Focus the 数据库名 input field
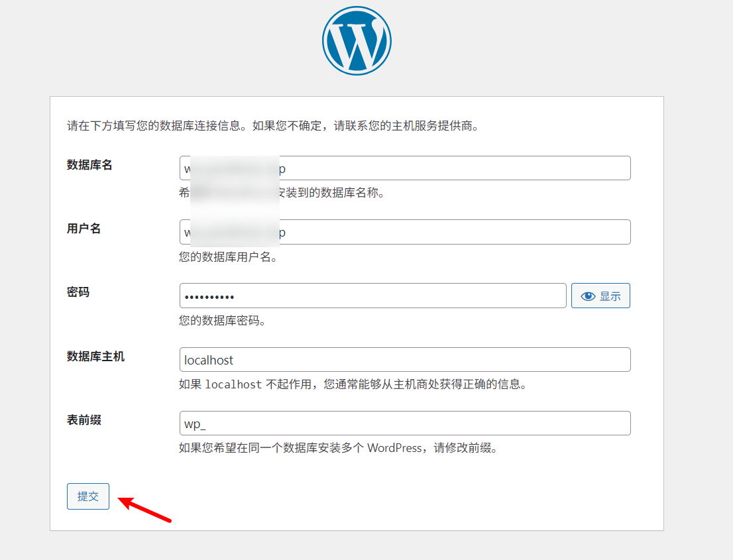Viewport: 733px width, 560px height. (405, 168)
